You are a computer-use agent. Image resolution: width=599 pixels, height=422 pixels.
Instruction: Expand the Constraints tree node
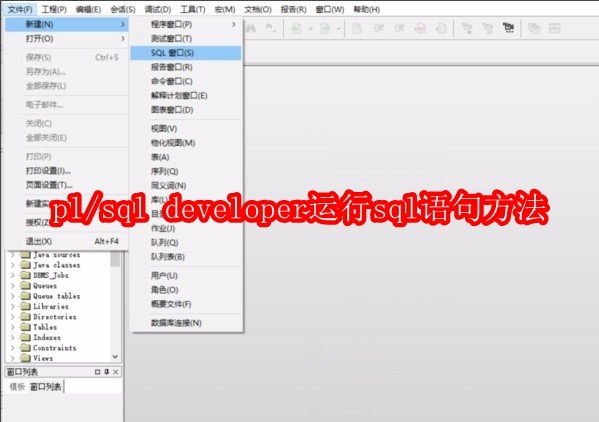coord(13,348)
